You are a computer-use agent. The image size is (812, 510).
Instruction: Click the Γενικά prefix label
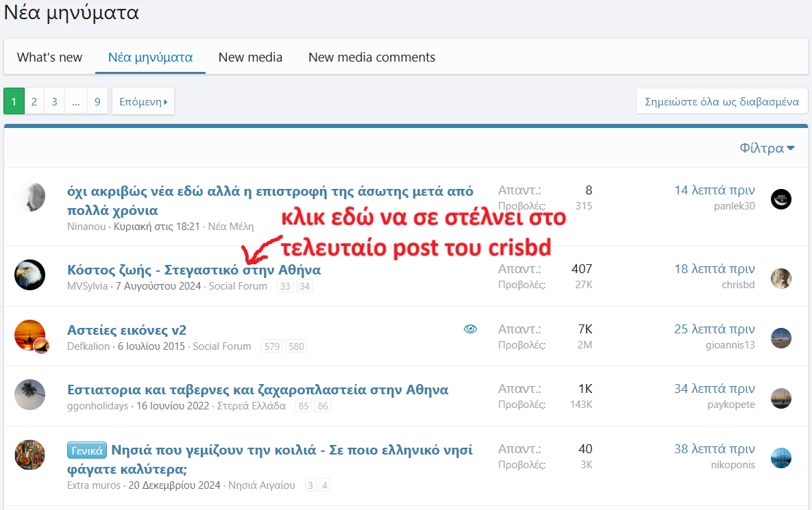tap(87, 450)
